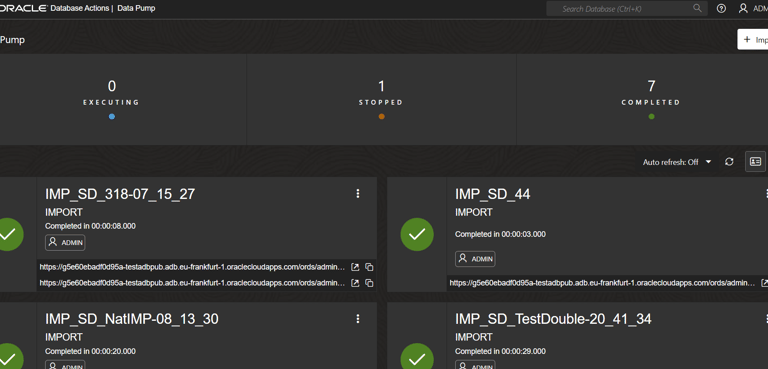Click 'Completed in 00:00:08.000' text
768x369 pixels.
click(90, 226)
